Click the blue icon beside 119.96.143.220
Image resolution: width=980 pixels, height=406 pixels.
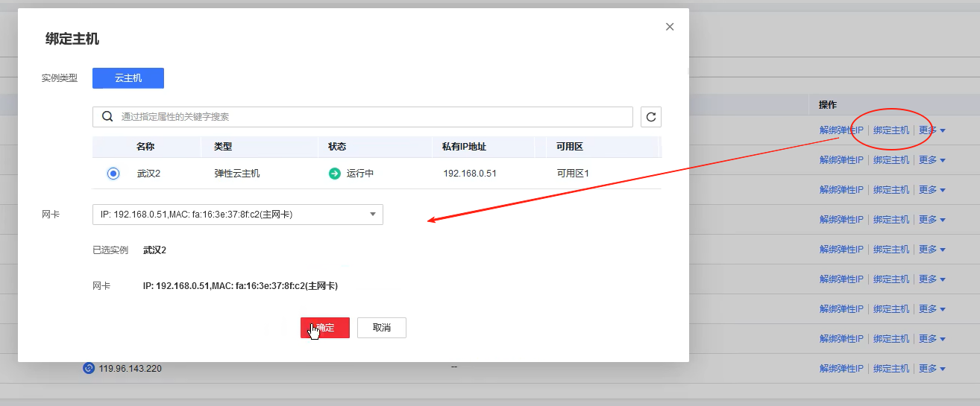click(x=89, y=368)
